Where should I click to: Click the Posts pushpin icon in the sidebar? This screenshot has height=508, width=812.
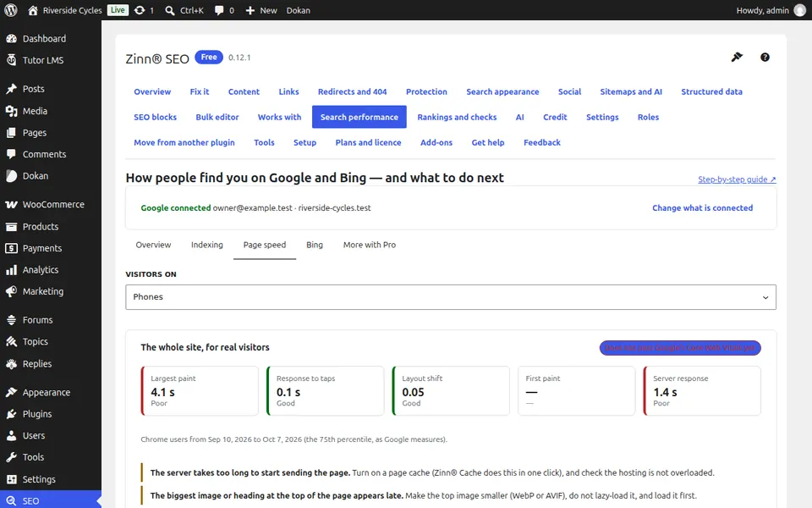tap(11, 89)
